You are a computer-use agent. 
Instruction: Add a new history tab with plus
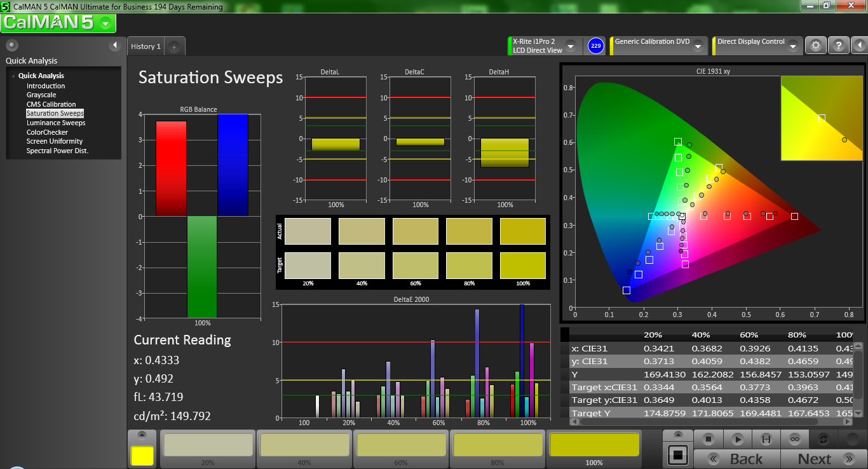tap(174, 46)
